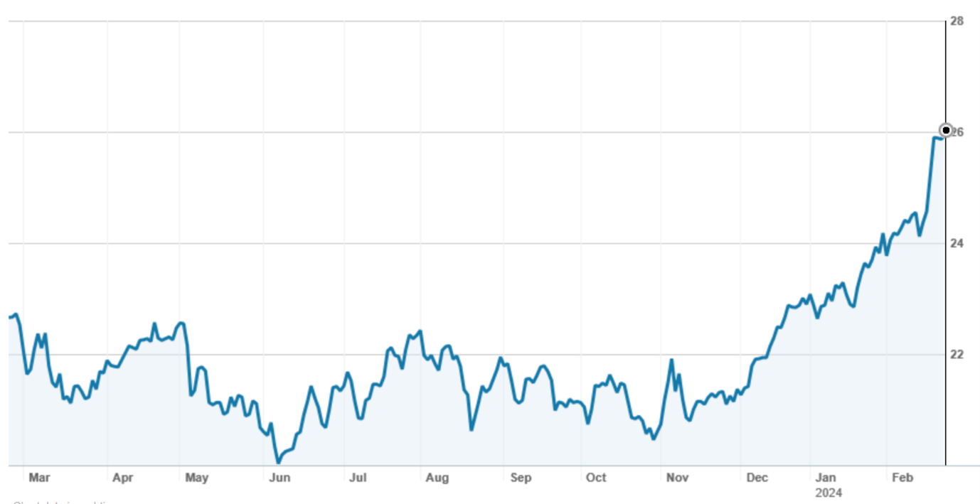Select the Aug month label
Screen dimensions: 980x504
[x=437, y=478]
